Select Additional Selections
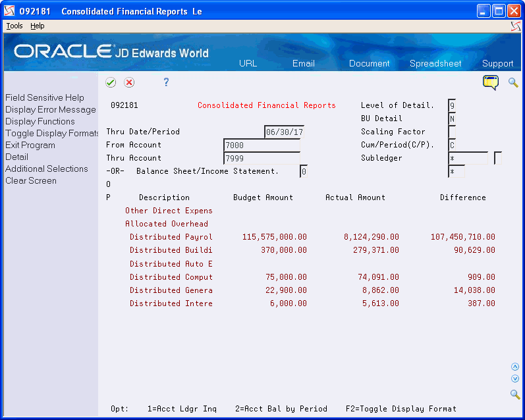Image resolution: width=525 pixels, height=420 pixels. coord(47,169)
